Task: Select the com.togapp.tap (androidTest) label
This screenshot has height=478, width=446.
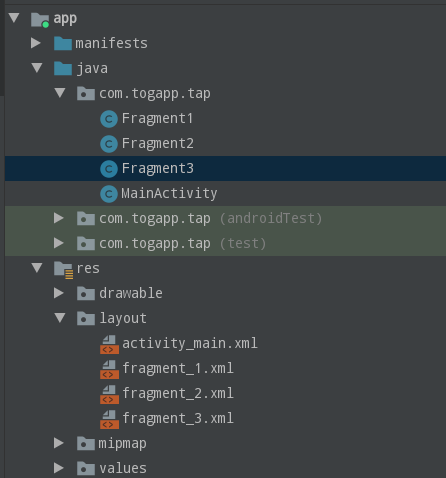Action: [211, 219]
